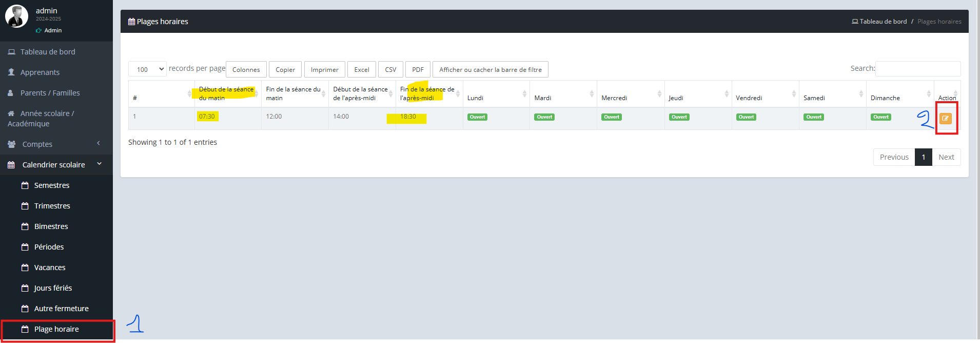Click the Trimestres calendar icon
The height and width of the screenshot is (343, 980).
point(25,206)
